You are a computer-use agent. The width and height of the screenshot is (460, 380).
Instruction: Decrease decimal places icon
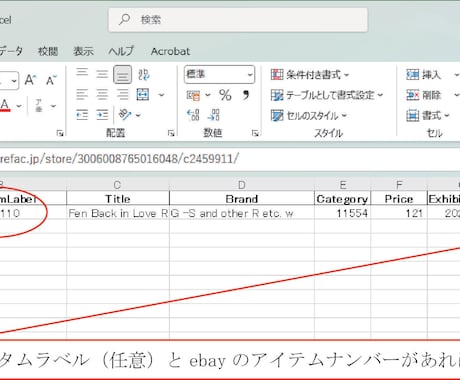(213, 115)
